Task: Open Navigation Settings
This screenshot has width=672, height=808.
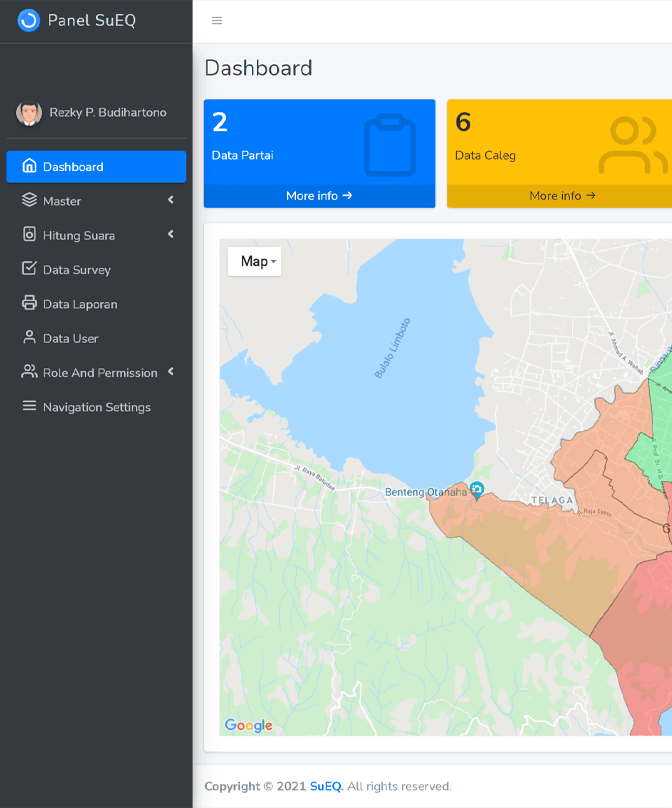Action: pos(96,407)
